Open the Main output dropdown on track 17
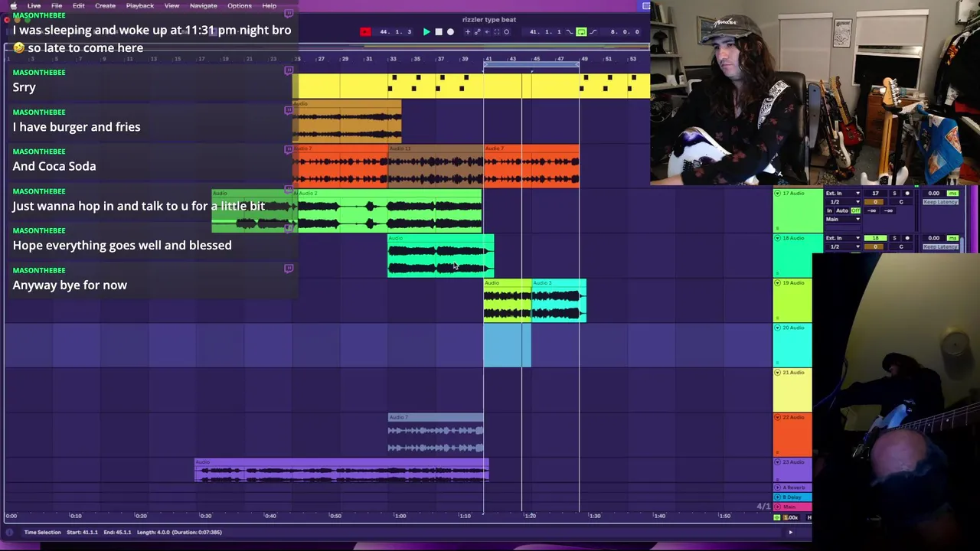The image size is (980, 551). click(843, 219)
